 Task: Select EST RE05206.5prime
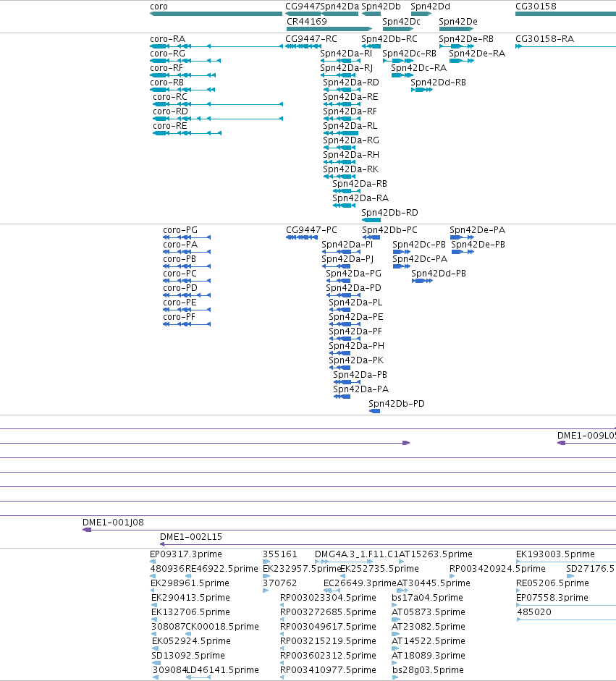pyautogui.click(x=552, y=583)
